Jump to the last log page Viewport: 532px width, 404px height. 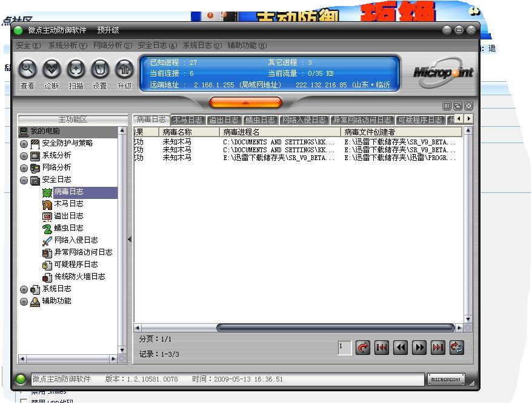pyautogui.click(x=437, y=347)
